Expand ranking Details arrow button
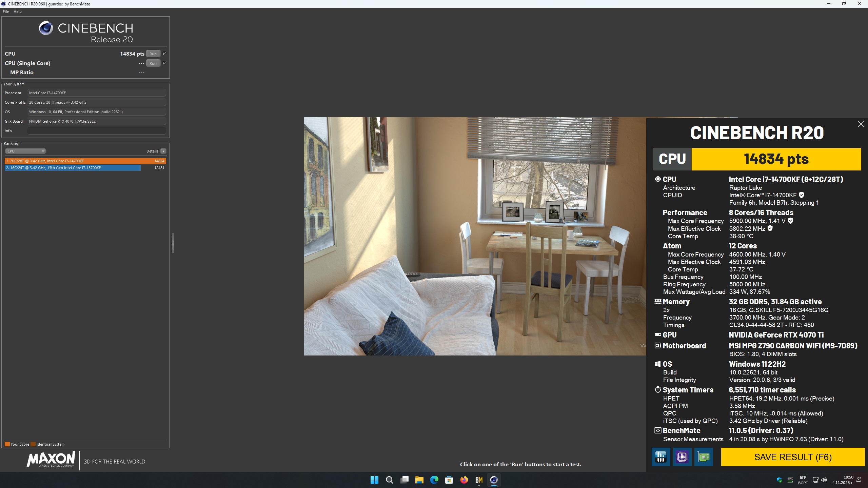868x488 pixels. coord(163,151)
